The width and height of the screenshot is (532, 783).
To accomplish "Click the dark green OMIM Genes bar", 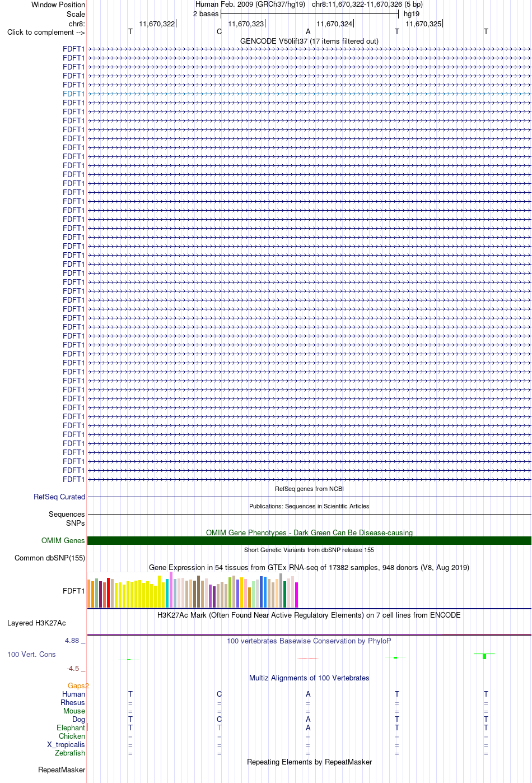I will click(x=309, y=540).
